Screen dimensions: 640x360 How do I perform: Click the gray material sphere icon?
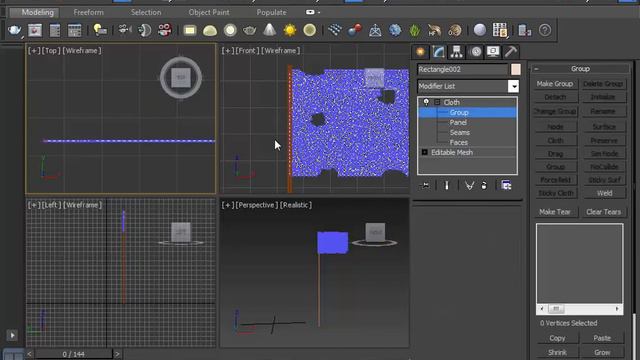click(x=480, y=30)
